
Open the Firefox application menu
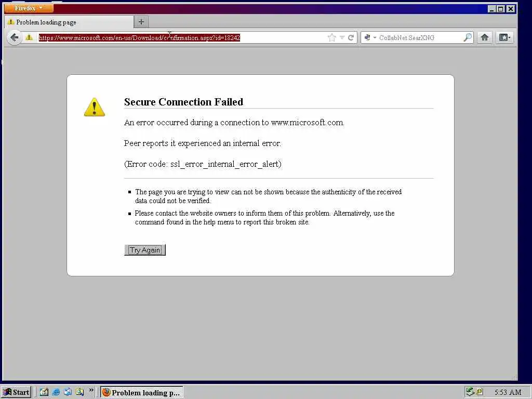tap(29, 8)
